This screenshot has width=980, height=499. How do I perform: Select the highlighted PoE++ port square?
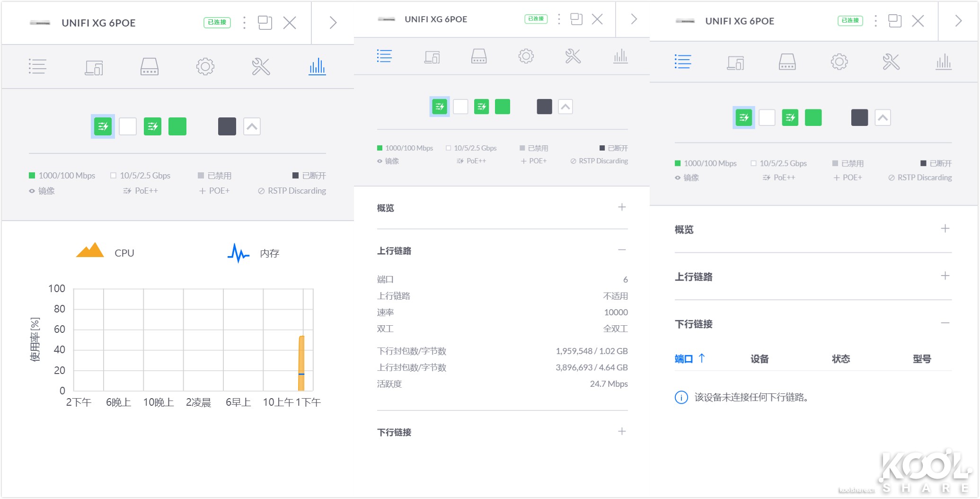pos(103,126)
